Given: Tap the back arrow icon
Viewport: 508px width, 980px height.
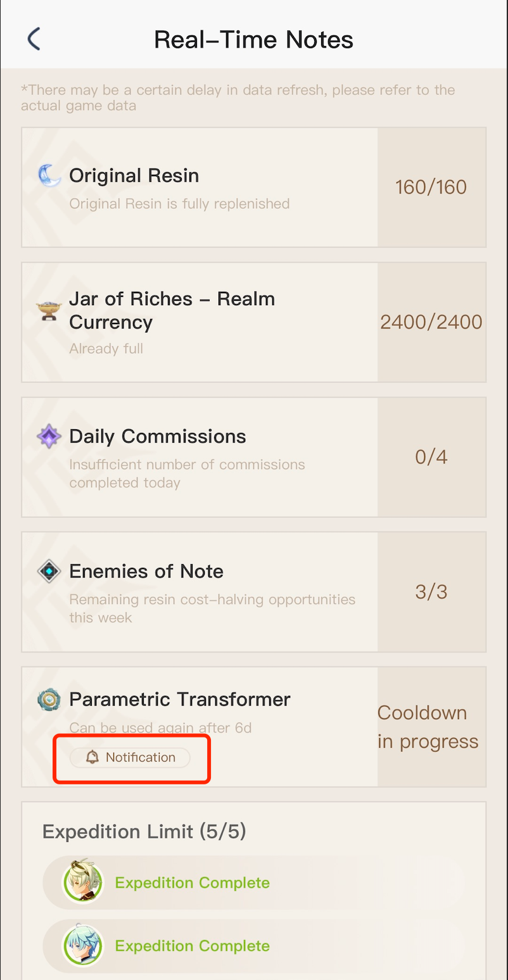Looking at the screenshot, I should (x=34, y=39).
